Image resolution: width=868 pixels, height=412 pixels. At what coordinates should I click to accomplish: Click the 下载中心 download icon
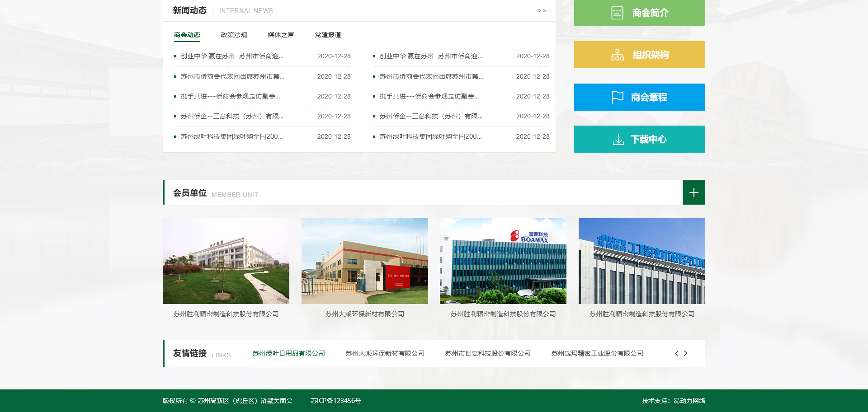pyautogui.click(x=618, y=140)
